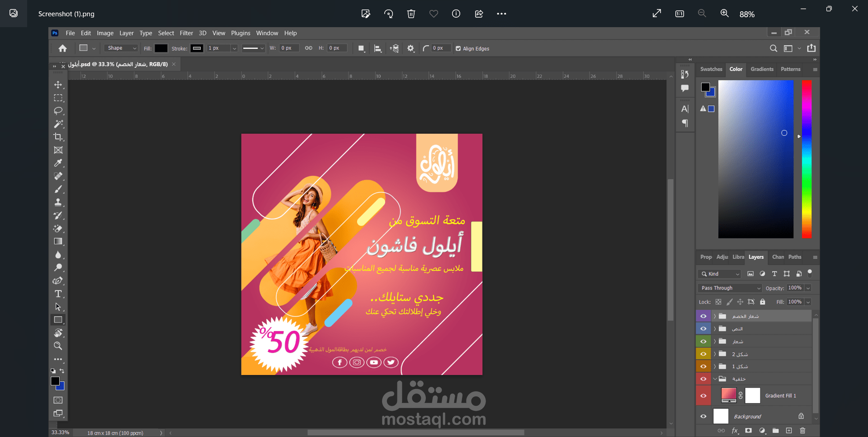Screen dimensions: 868x437
Task: Open the gear settings in options bar
Action: click(x=410, y=48)
